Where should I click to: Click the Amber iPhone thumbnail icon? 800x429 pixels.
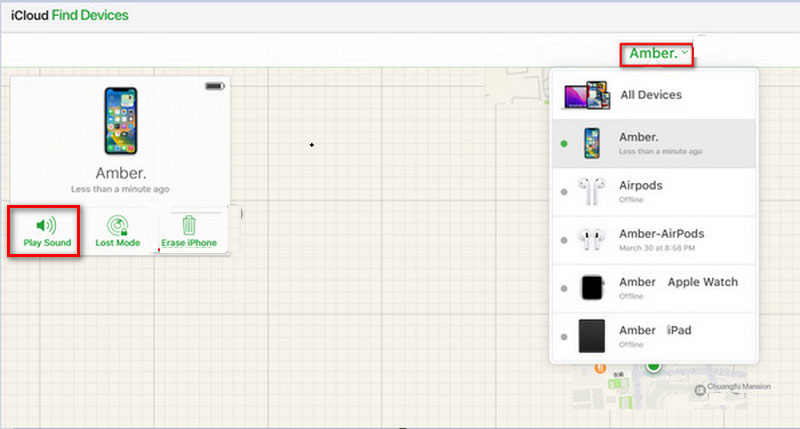592,143
